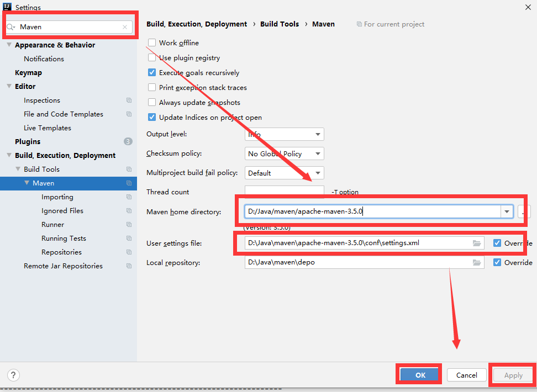Close the Settings dialog window

pyautogui.click(x=528, y=7)
